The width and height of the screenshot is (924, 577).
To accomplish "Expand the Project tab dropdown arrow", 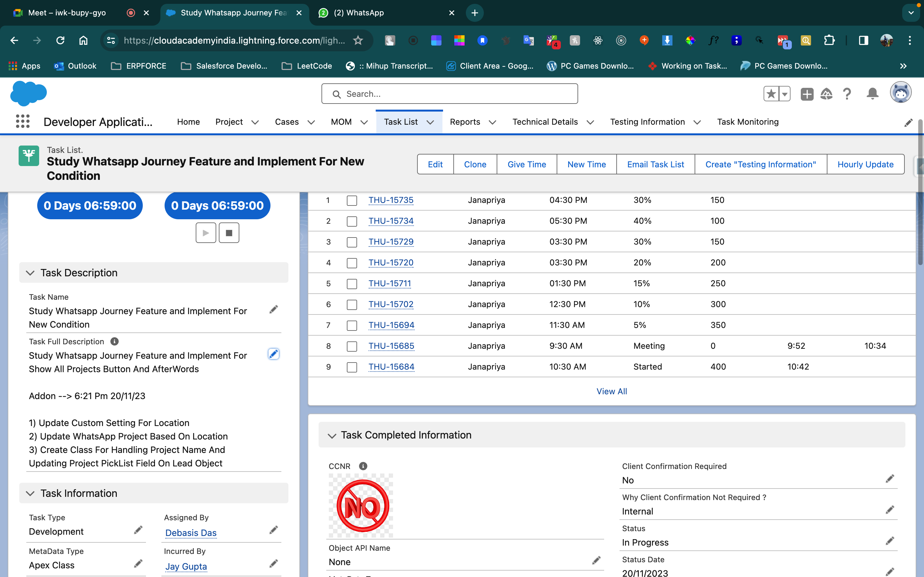I will pyautogui.click(x=255, y=122).
